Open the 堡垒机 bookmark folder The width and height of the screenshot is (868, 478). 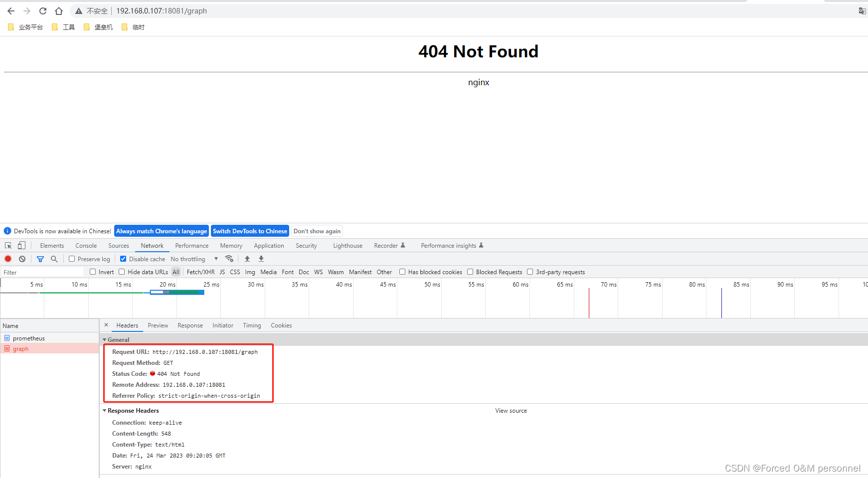coord(98,27)
